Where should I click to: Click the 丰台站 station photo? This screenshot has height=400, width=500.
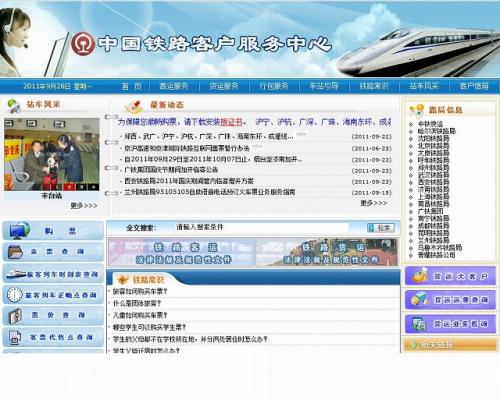pos(52,154)
